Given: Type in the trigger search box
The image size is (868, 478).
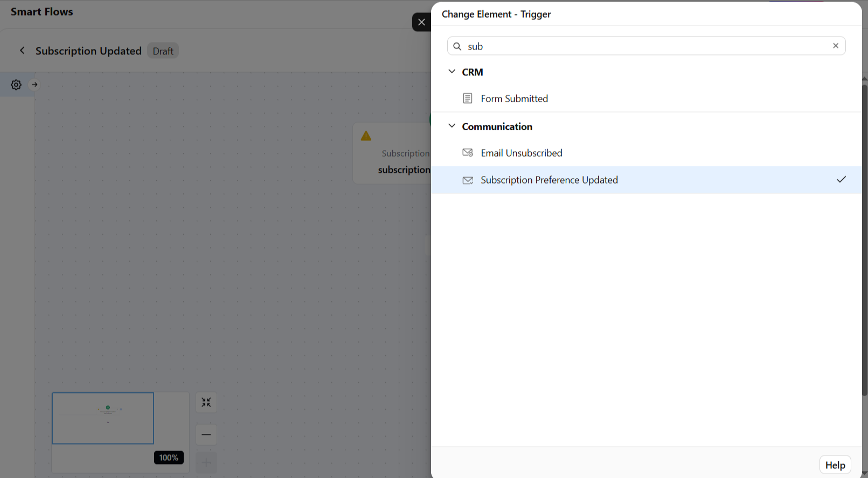Looking at the screenshot, I should pos(647,46).
